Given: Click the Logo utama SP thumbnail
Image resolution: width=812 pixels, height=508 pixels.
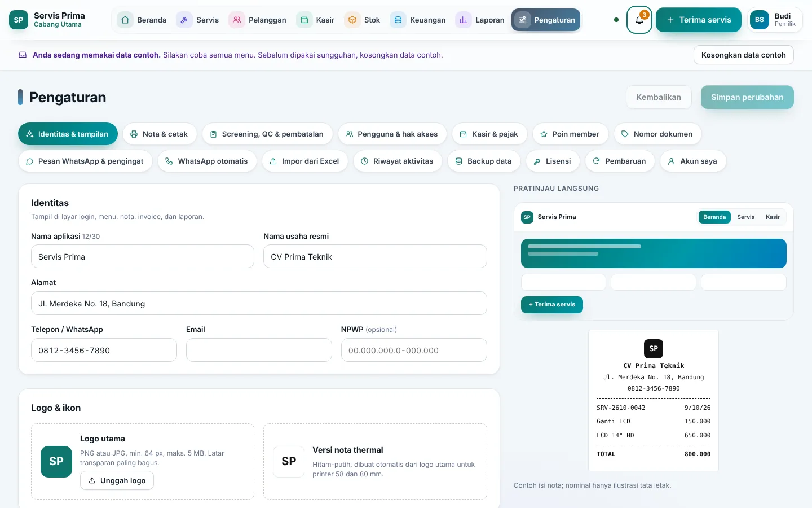Looking at the screenshot, I should point(56,462).
